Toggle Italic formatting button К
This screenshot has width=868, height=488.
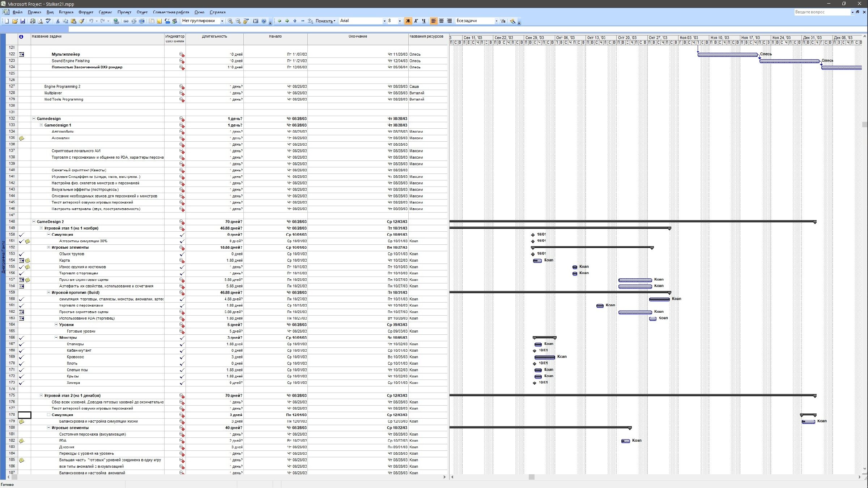(416, 21)
